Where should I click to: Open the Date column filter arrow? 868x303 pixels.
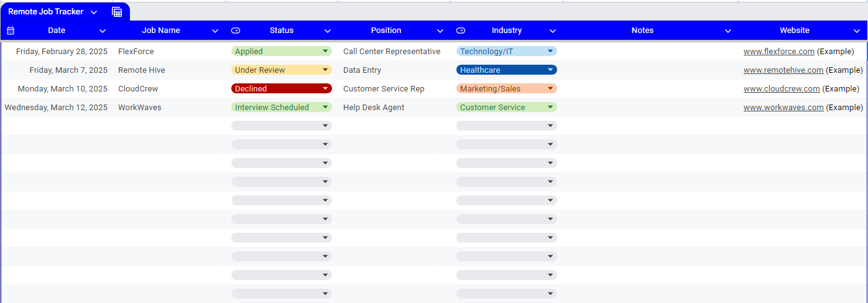(x=103, y=30)
